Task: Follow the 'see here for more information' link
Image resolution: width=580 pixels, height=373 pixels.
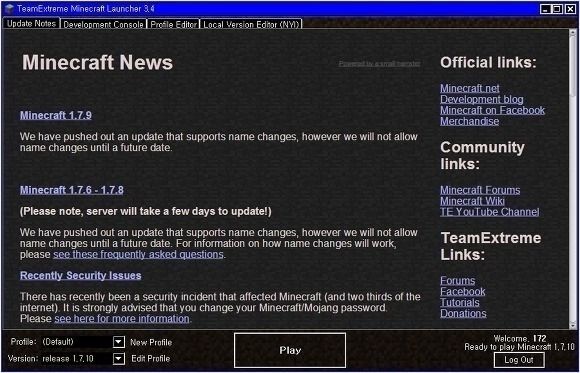Action: [x=122, y=319]
